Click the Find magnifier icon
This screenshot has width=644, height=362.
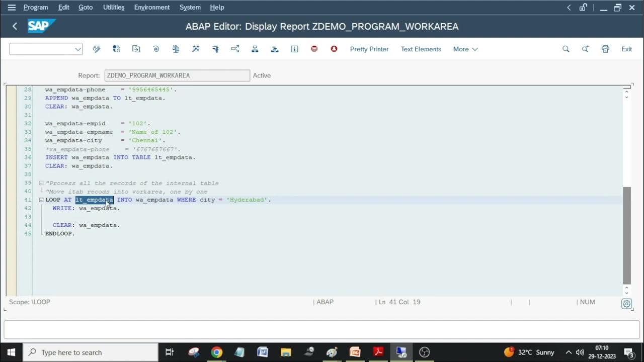point(566,49)
